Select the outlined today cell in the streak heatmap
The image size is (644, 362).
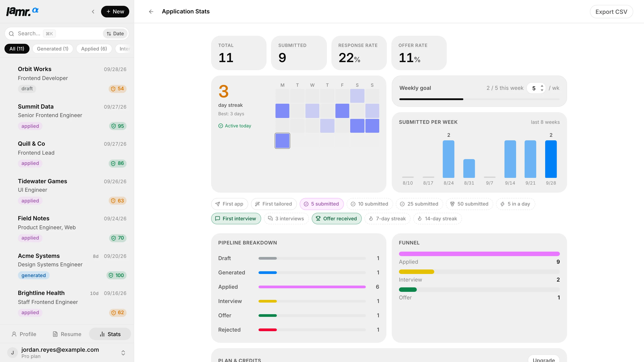click(x=282, y=141)
